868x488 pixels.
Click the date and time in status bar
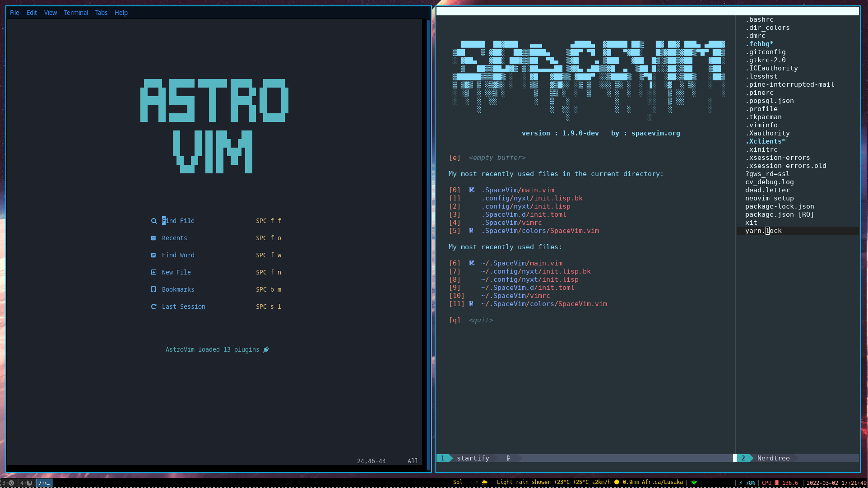(836, 483)
